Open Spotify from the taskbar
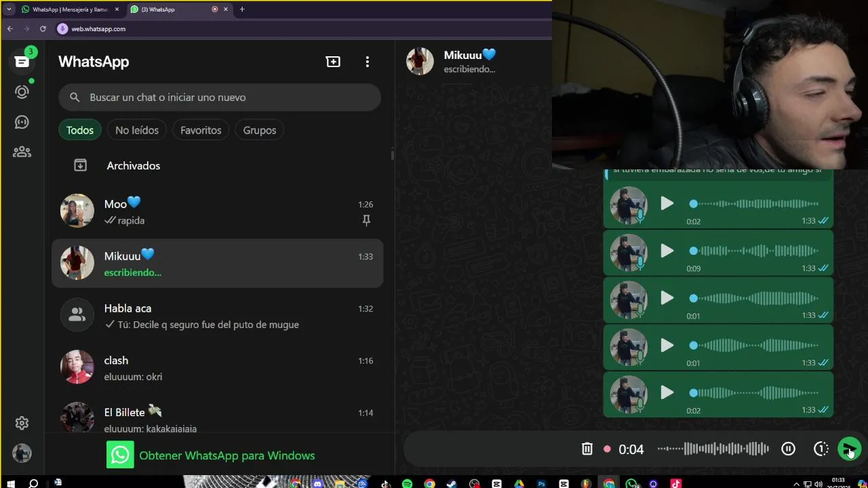 (407, 483)
